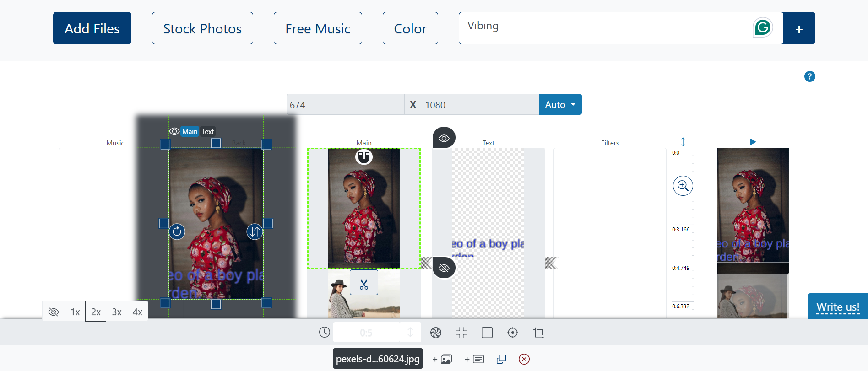This screenshot has height=371, width=868.
Task: Click the bottom-left resize handle of the preview
Action: click(x=166, y=303)
